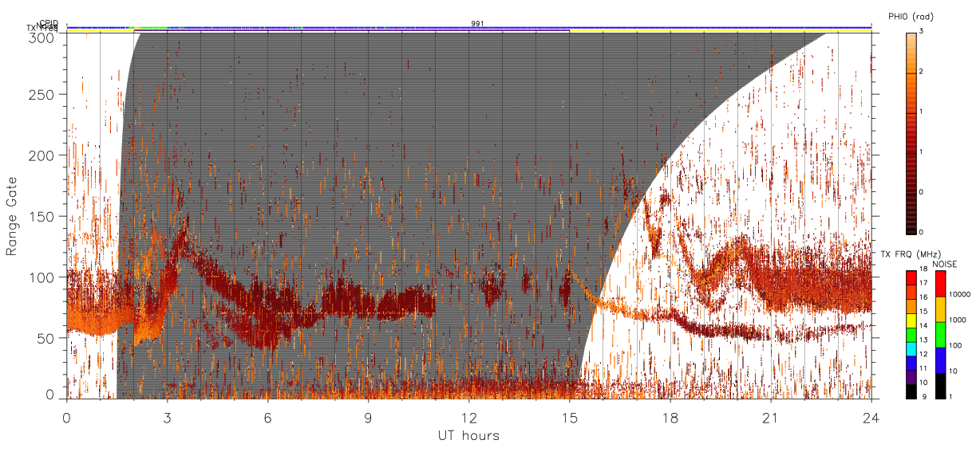Click the 6 tick on UT hours axis
Screen dimensions: 980x452
[x=268, y=417]
